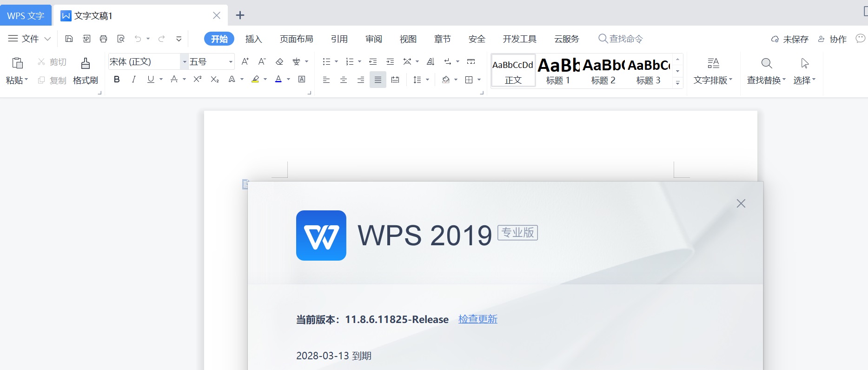
Task: Click the Line spacing icon
Action: point(417,80)
